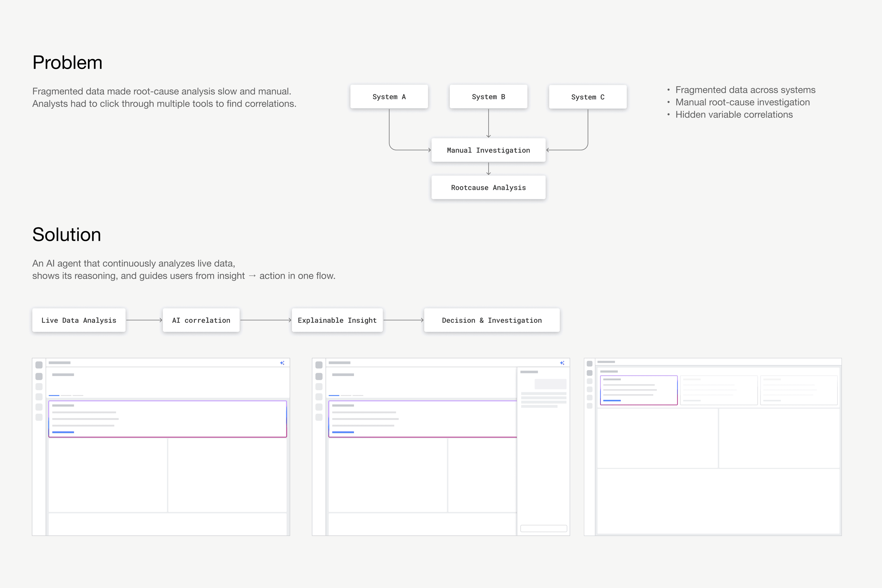Viewport: 882px width, 588px height.
Task: Click the Explainable Insight step
Action: (x=337, y=320)
